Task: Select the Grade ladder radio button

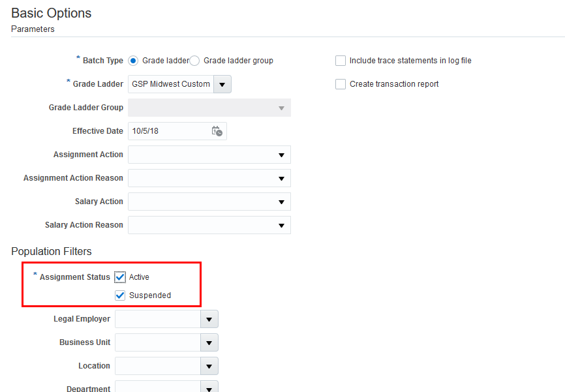Action: [134, 61]
